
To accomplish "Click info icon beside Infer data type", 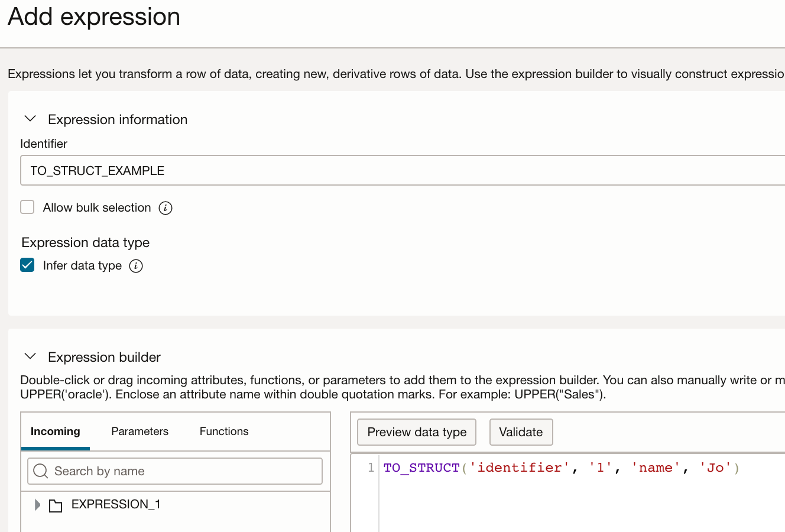I will point(136,266).
